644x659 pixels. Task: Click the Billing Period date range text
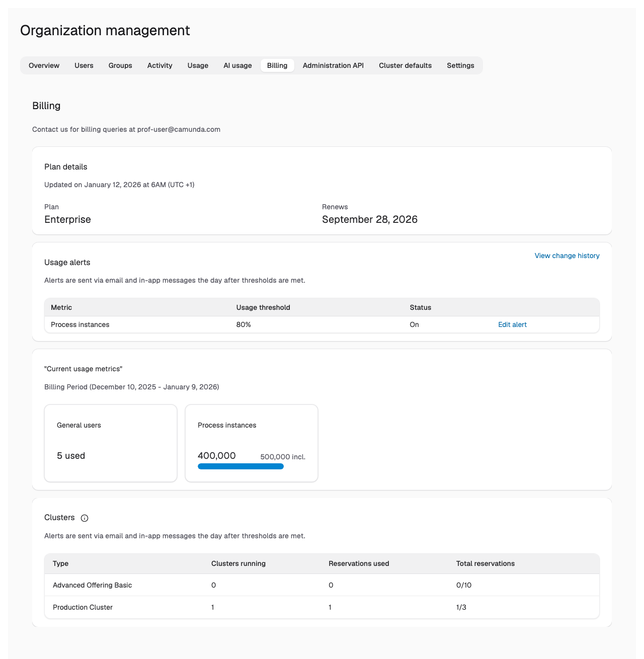pyautogui.click(x=132, y=387)
